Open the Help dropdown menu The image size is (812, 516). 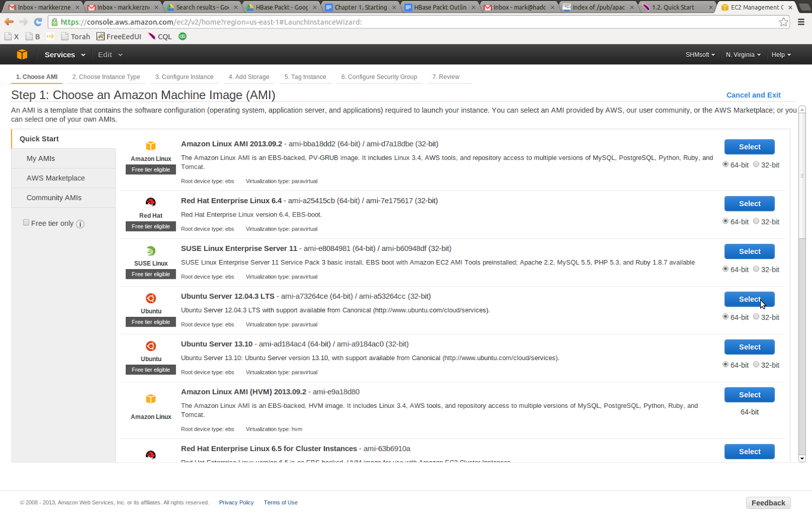click(781, 55)
